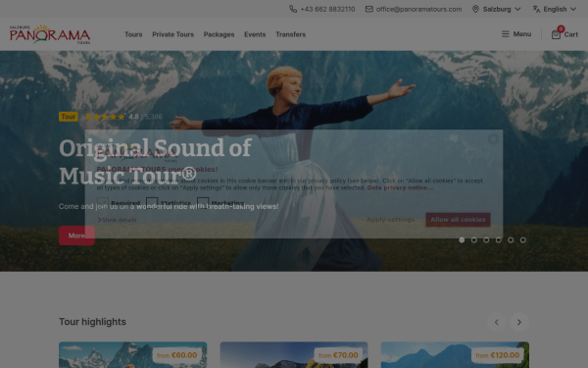Screen dimensions: 588x368
Task: Click Apply settings button
Action: pyautogui.click(x=390, y=220)
